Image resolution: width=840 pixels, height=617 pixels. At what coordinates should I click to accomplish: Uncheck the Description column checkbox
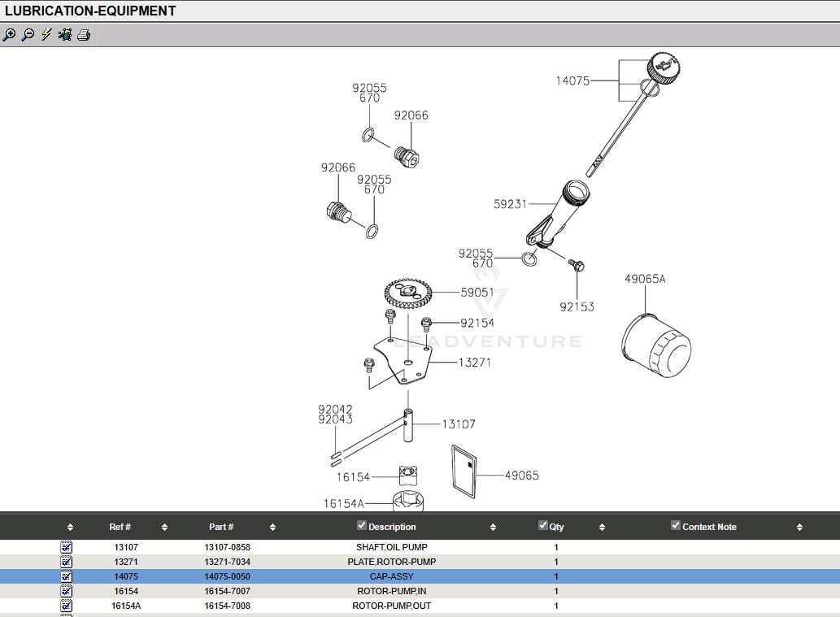(x=362, y=526)
